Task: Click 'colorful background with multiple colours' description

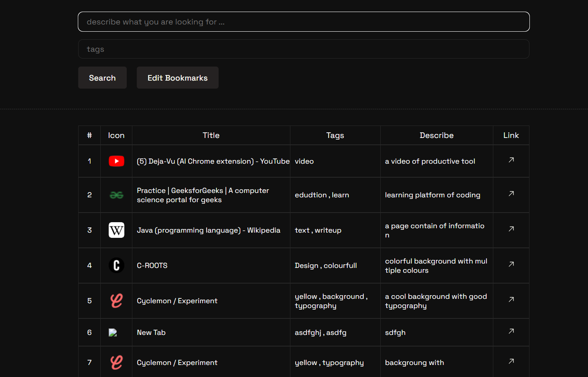Action: click(436, 266)
